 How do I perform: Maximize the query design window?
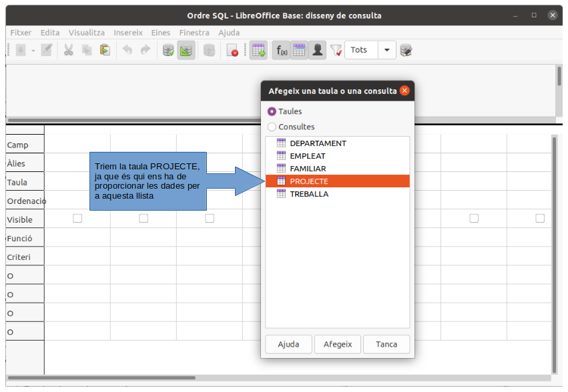pos(534,15)
